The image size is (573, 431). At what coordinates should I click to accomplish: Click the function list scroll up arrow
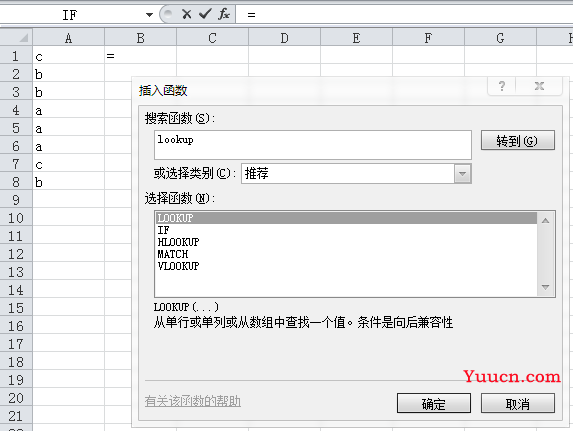pos(546,220)
